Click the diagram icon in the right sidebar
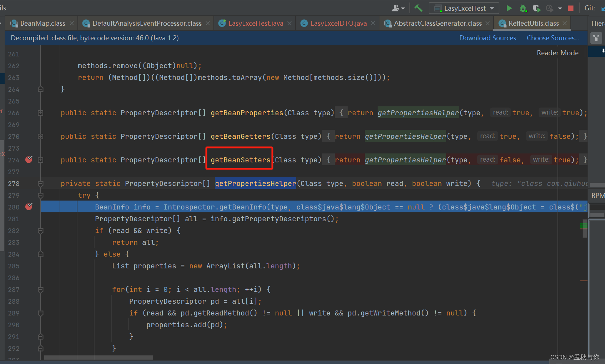Viewport: 605px width, 364px height. click(596, 38)
